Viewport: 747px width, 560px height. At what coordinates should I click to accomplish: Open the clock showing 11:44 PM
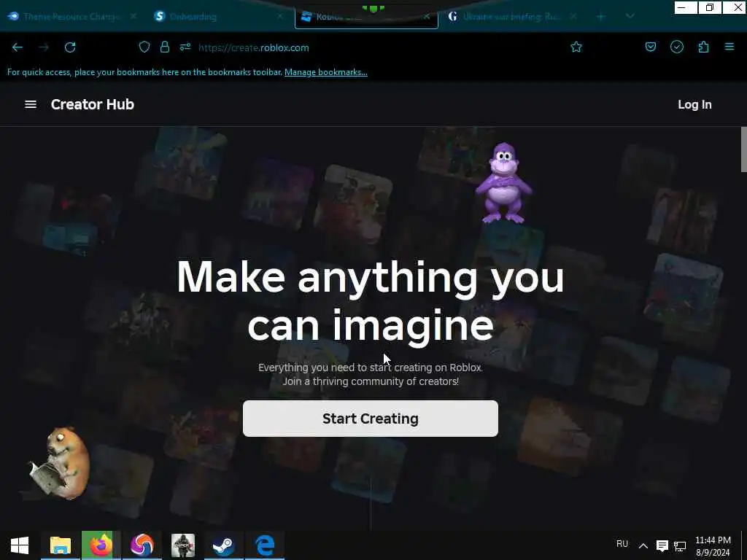(713, 546)
